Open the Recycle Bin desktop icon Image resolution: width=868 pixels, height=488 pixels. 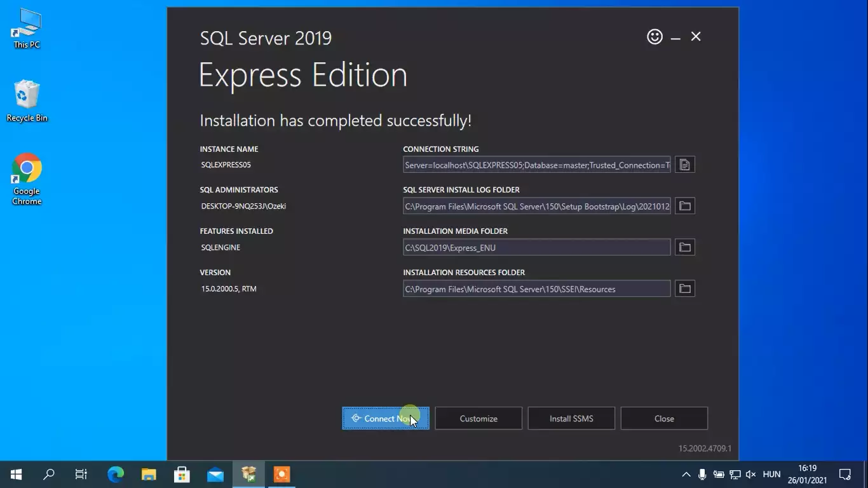[x=27, y=101]
